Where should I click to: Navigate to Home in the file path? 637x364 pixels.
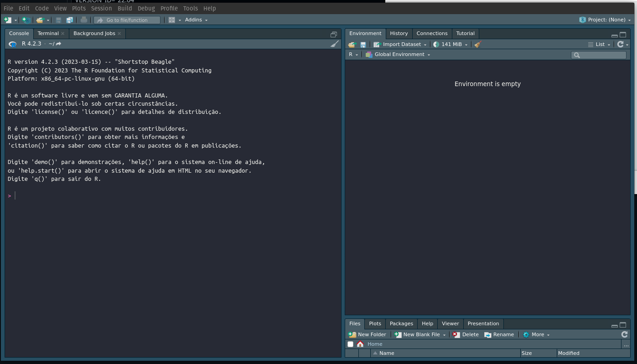tap(374, 344)
